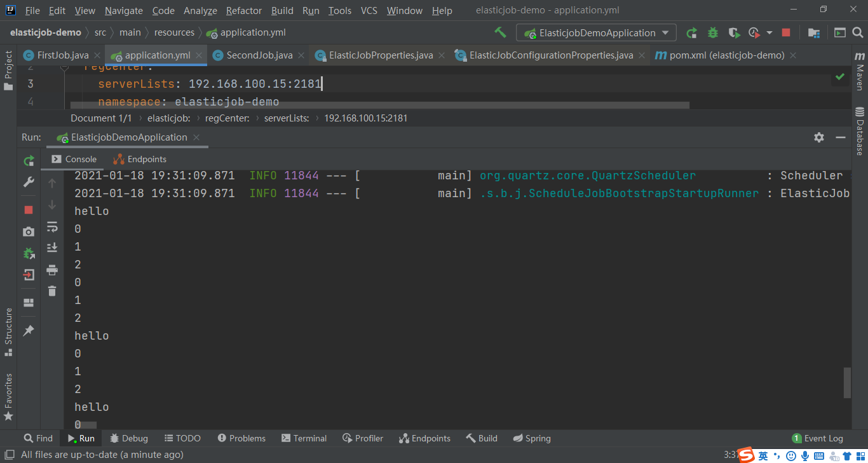Rerun ElasticjobDemoApplication from top toolbar
868x463 pixels.
coord(691,32)
